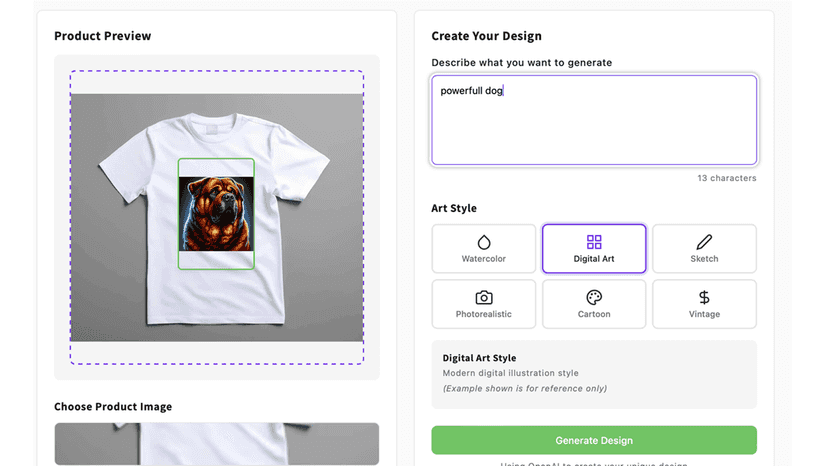Select the Watercolor art style label
828x466 pixels.
(x=484, y=259)
